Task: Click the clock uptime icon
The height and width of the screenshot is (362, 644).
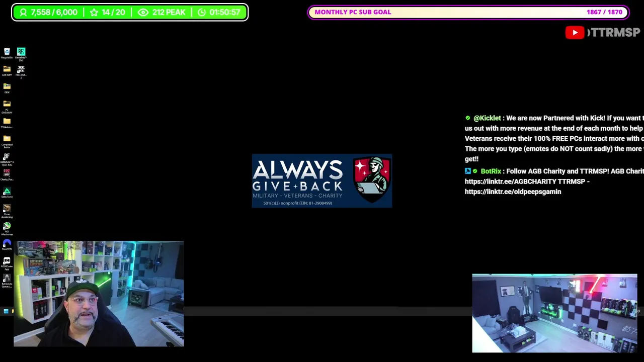Action: coord(202,12)
